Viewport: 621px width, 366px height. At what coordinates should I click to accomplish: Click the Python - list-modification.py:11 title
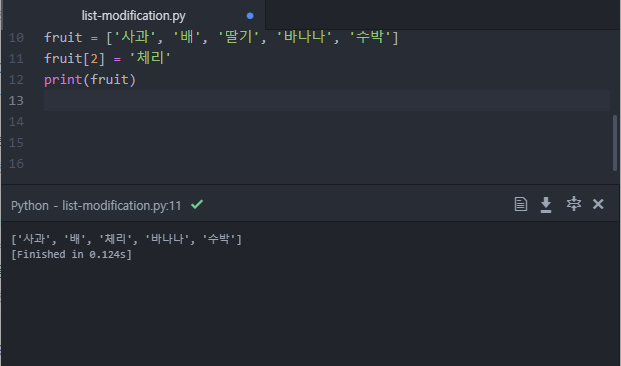pyautogui.click(x=96, y=206)
